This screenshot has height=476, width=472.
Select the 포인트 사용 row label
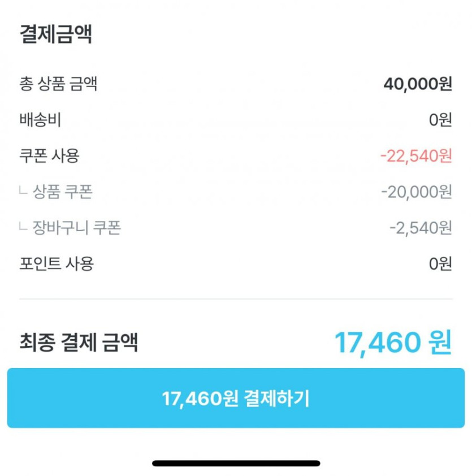pyautogui.click(x=57, y=263)
